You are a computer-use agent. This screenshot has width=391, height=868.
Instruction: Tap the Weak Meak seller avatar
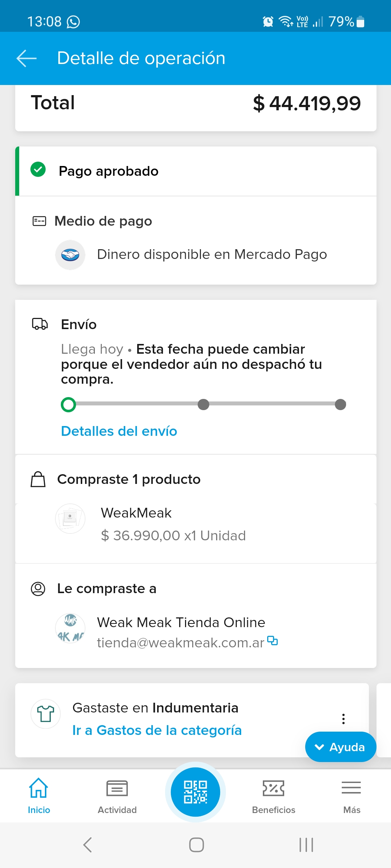[x=70, y=628]
